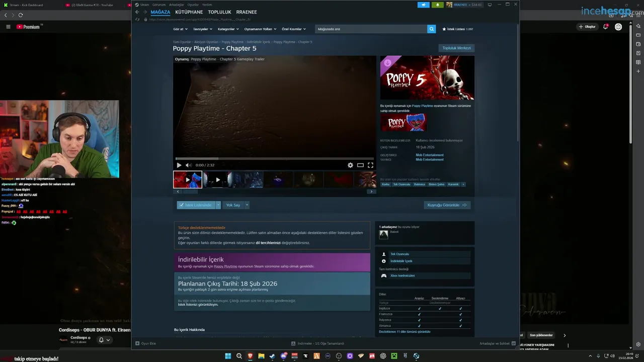Toggle the İstek Listesinde wishlist button
The width and height of the screenshot is (644, 362).
click(x=196, y=205)
